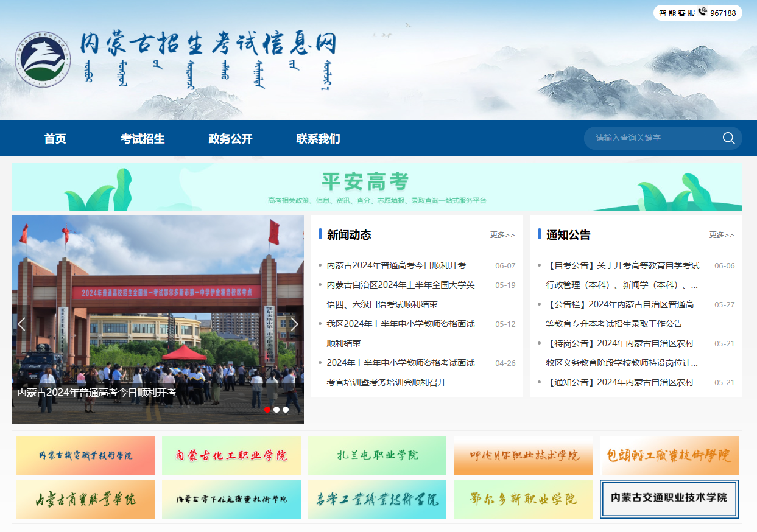The width and height of the screenshot is (757, 532).
Task: Select the second carousel indicator dot
Action: pyautogui.click(x=276, y=410)
